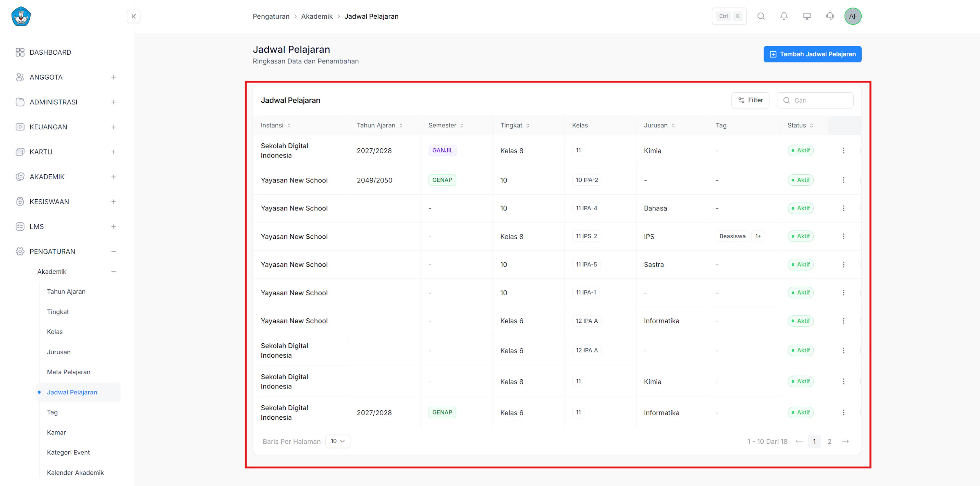
Task: Focus the Cari search field
Action: click(815, 101)
